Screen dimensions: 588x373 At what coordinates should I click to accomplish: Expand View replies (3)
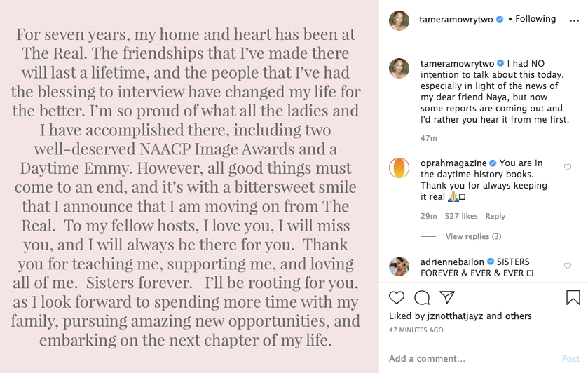[x=473, y=237]
